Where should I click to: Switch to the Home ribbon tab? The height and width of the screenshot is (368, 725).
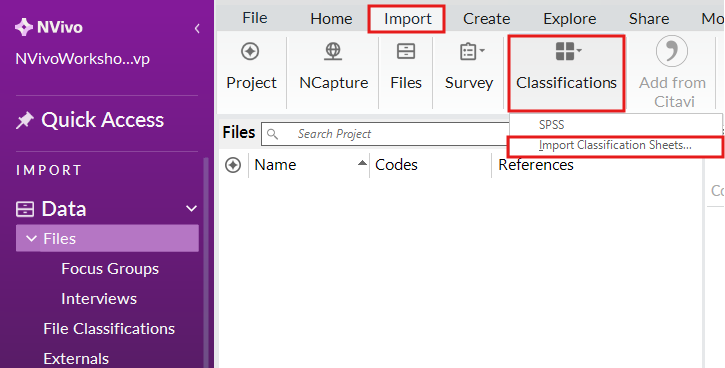(331, 18)
